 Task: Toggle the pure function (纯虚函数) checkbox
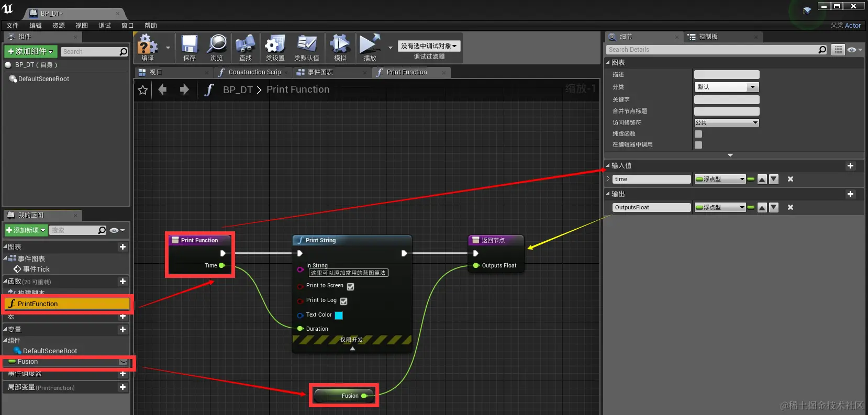[698, 134]
